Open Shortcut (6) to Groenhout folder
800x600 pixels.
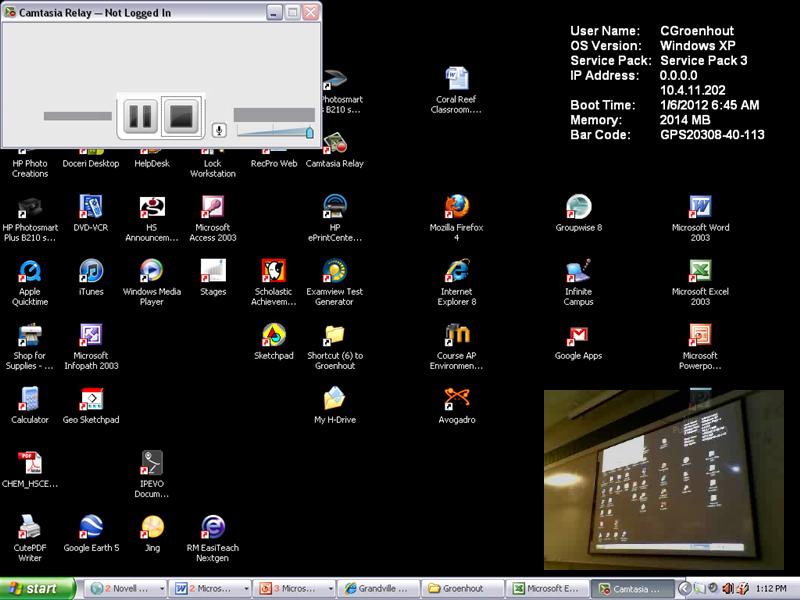point(335,347)
